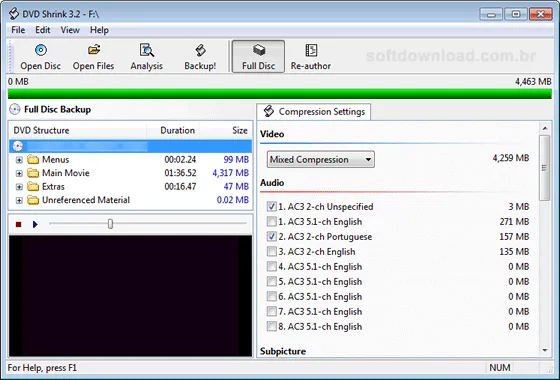Enable 6. AC3 5.1-ch English audio
The width and height of the screenshot is (560, 380).
point(271,296)
